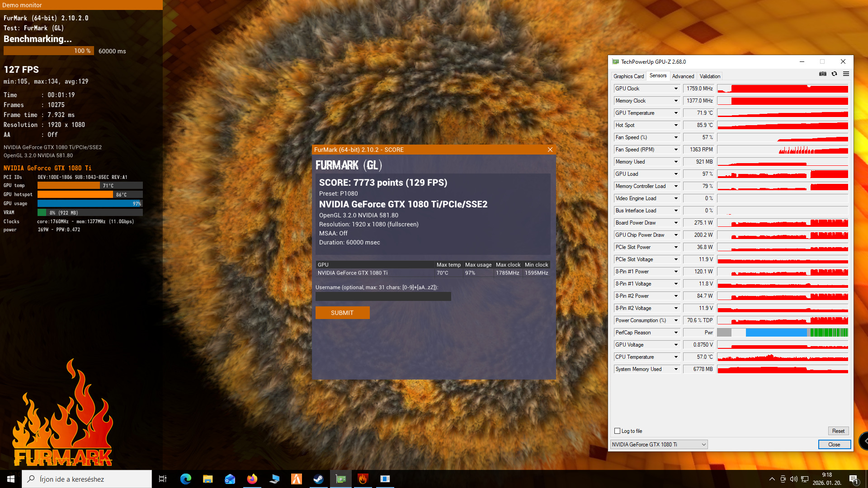Open the Validation tab
The width and height of the screenshot is (868, 488).
click(710, 76)
